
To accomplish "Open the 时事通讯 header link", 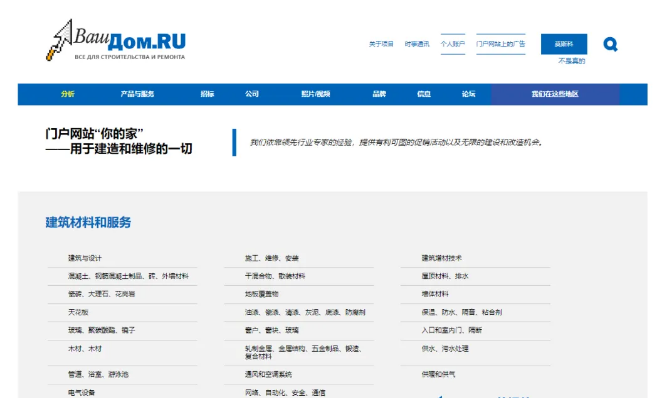I will point(417,44).
